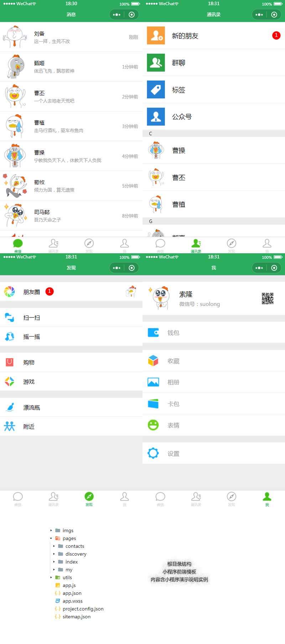Image resolution: width=285 pixels, height=644 pixels.
Task: Tap the red badge on 新的朋友
Action: (x=276, y=35)
